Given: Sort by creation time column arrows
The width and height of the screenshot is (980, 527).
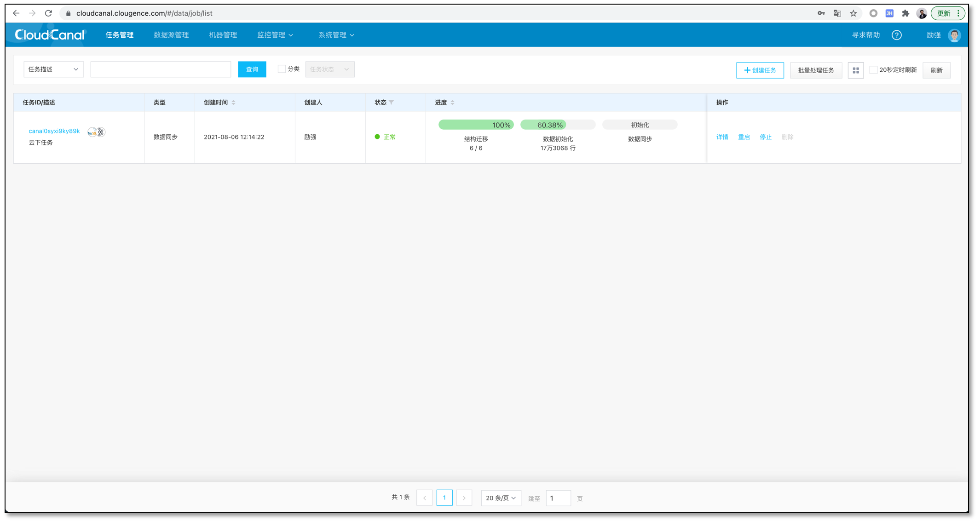Looking at the screenshot, I should [x=233, y=103].
